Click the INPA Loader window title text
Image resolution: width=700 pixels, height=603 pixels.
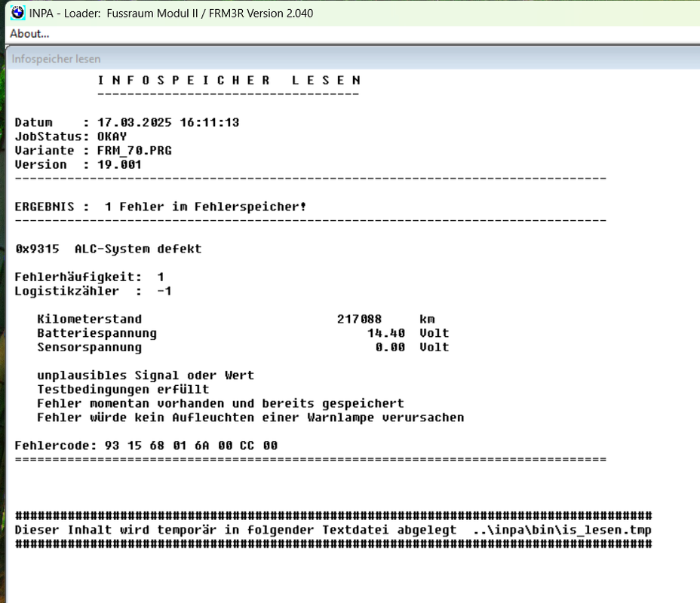pyautogui.click(x=171, y=14)
